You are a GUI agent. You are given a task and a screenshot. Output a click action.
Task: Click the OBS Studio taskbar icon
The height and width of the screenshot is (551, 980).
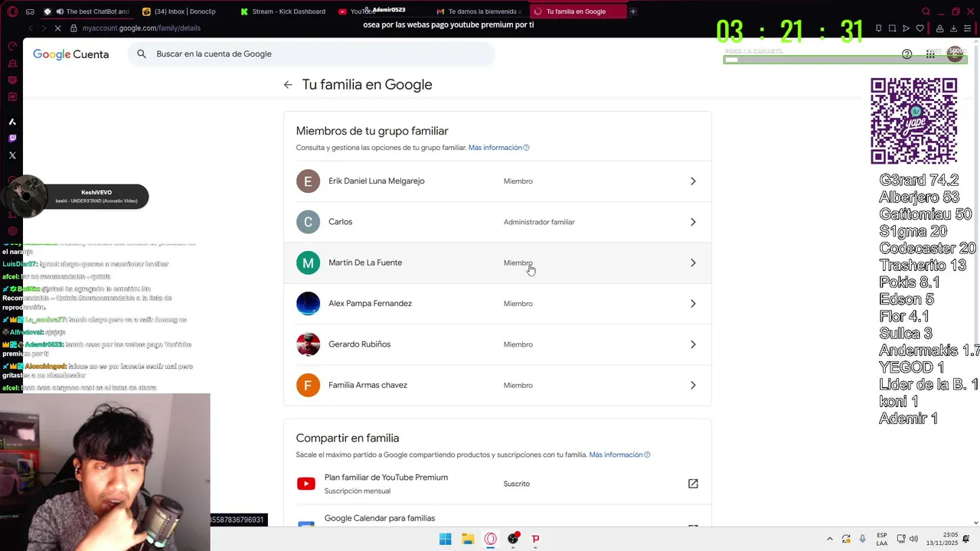[513, 540]
